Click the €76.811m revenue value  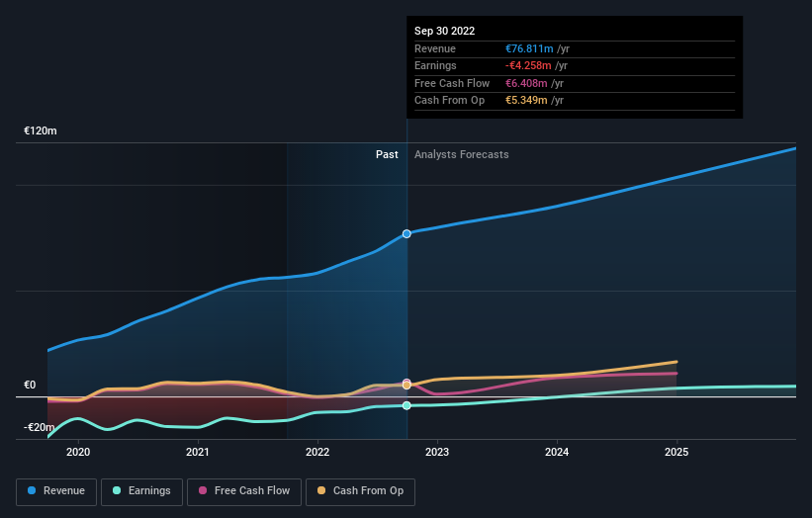click(529, 48)
